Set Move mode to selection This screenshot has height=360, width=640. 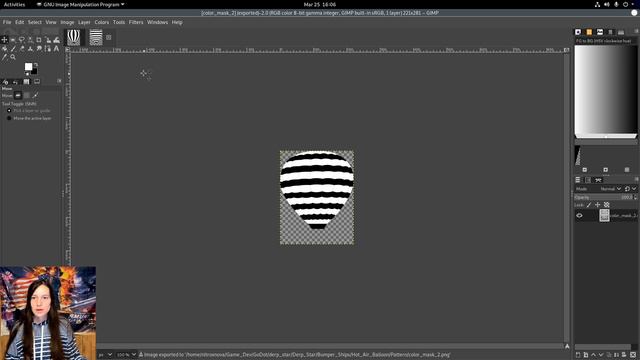pyautogui.click(x=27, y=96)
